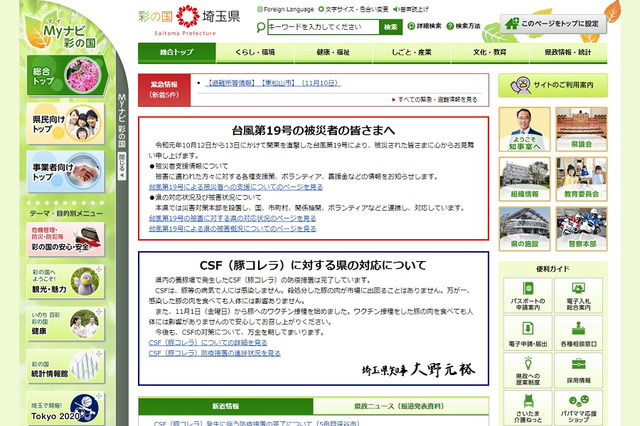Click さいたま介護ねっと icon
640x426 pixels.
(528, 408)
